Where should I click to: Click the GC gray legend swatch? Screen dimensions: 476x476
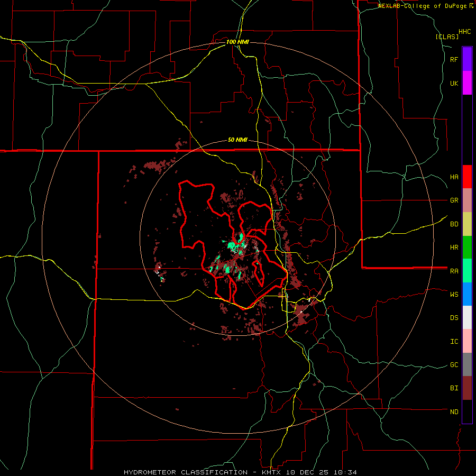tap(467, 364)
